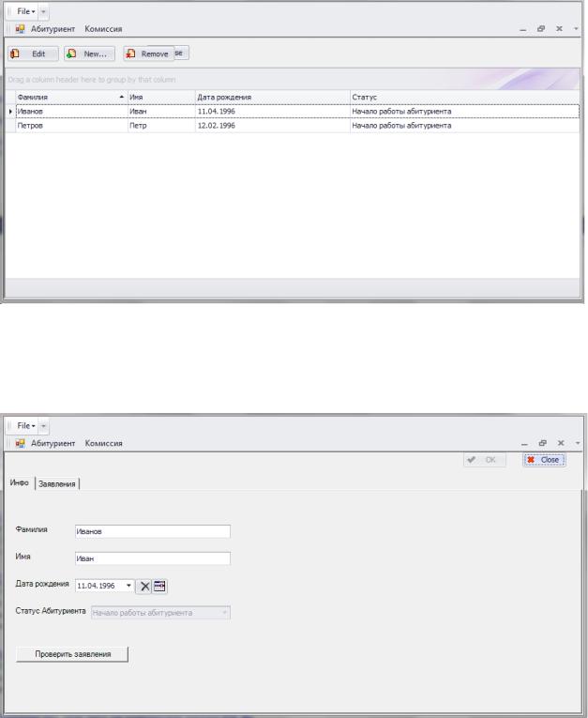
Task: Clear the date with the X icon
Action: (144, 586)
